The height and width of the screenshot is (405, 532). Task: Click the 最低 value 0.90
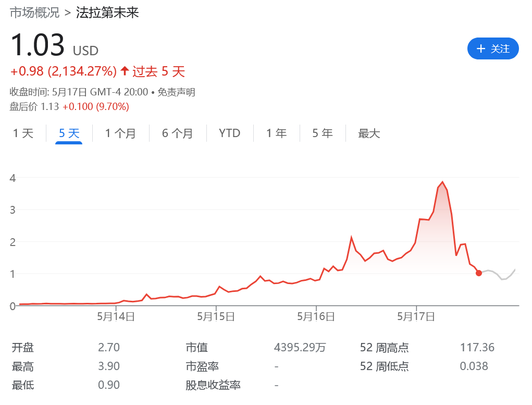pyautogui.click(x=109, y=385)
